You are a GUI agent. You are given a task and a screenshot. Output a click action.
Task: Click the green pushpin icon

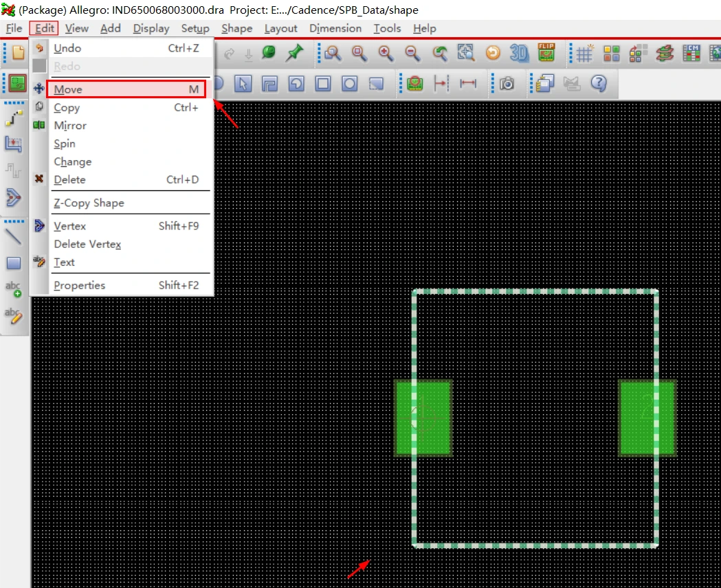[x=294, y=53]
